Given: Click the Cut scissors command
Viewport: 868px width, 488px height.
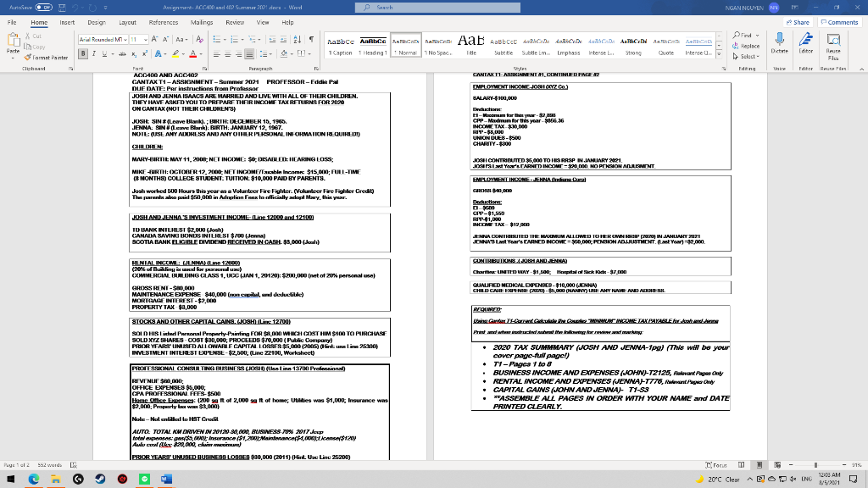Looking at the screenshot, I should click(x=33, y=36).
